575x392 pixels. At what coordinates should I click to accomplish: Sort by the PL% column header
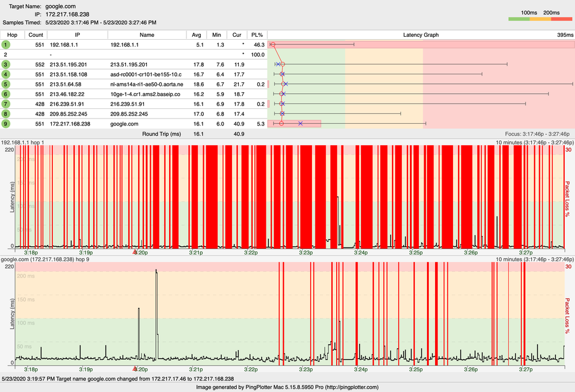257,35
